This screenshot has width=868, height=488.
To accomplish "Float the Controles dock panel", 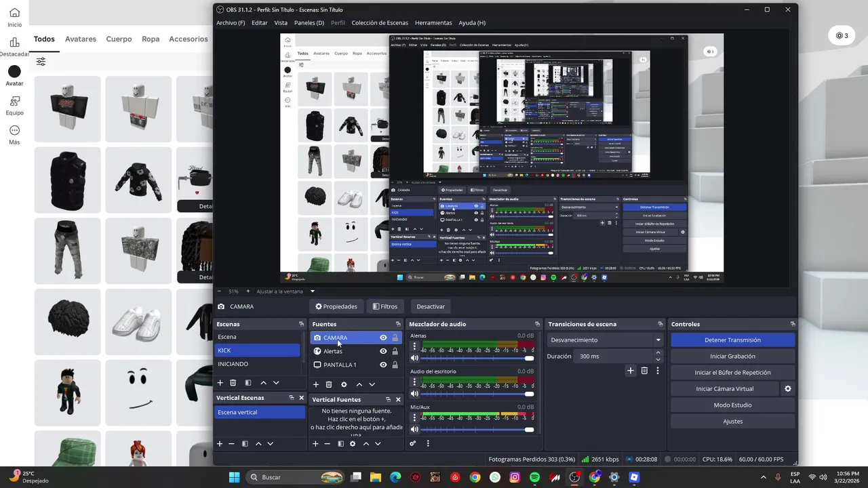I will tap(792, 324).
